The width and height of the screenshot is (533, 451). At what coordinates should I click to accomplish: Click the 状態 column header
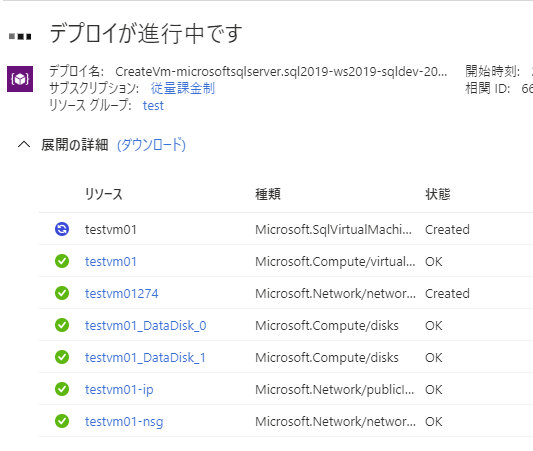point(438,194)
